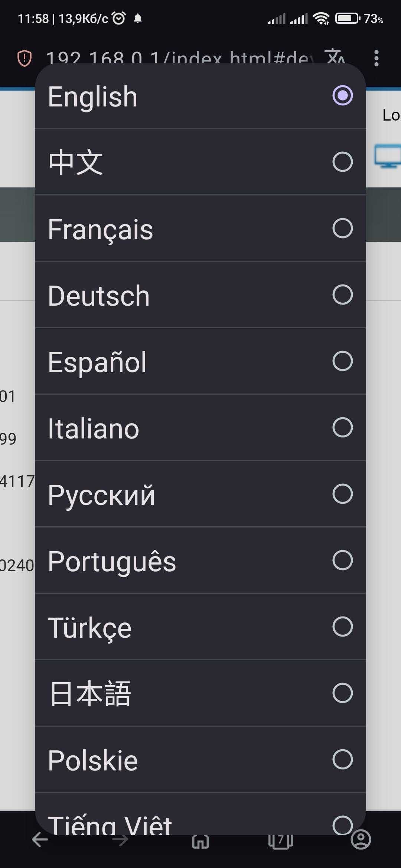Choose Español language entry
Image resolution: width=401 pixels, height=868 pixels.
click(200, 361)
